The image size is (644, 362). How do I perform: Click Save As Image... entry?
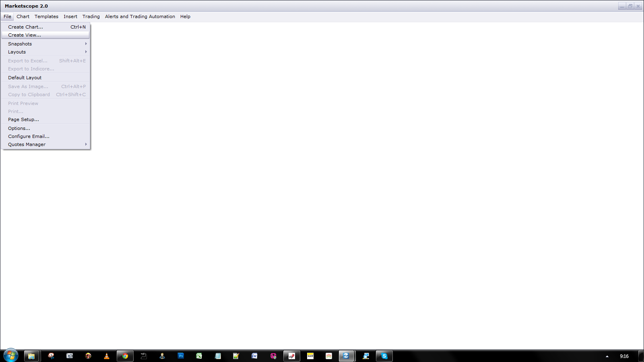tap(45, 86)
